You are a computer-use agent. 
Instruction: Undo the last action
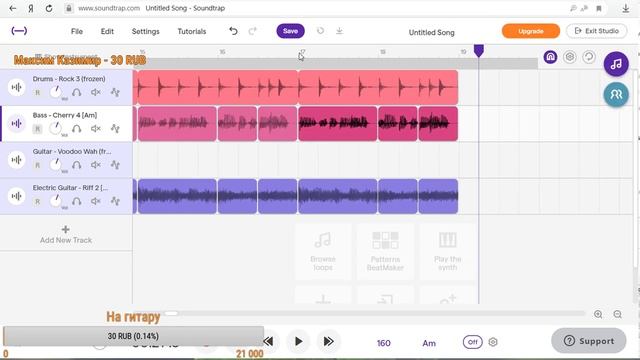233,31
